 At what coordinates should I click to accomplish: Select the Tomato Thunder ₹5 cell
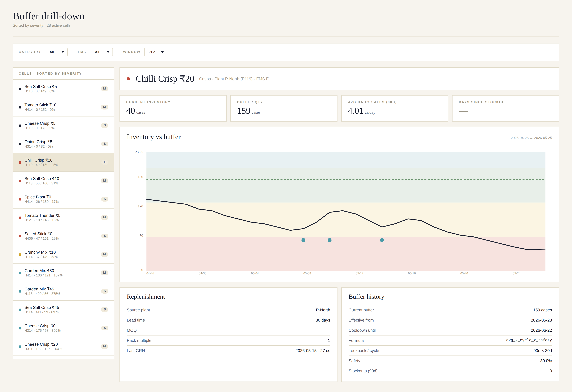point(64,218)
